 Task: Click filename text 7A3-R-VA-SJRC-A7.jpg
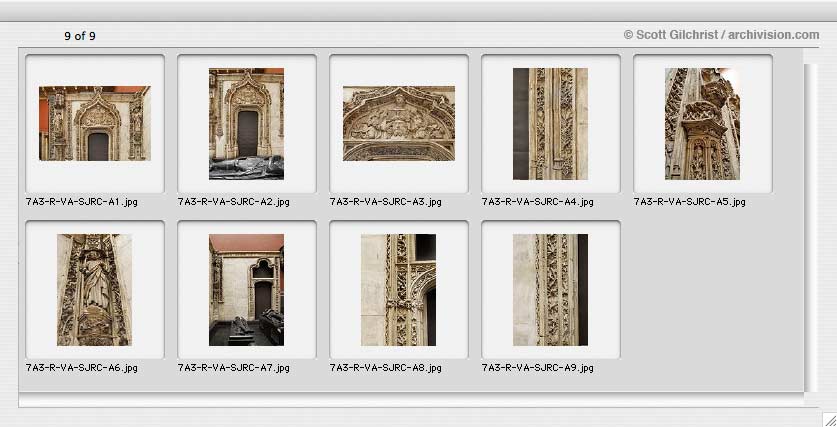pos(234,368)
